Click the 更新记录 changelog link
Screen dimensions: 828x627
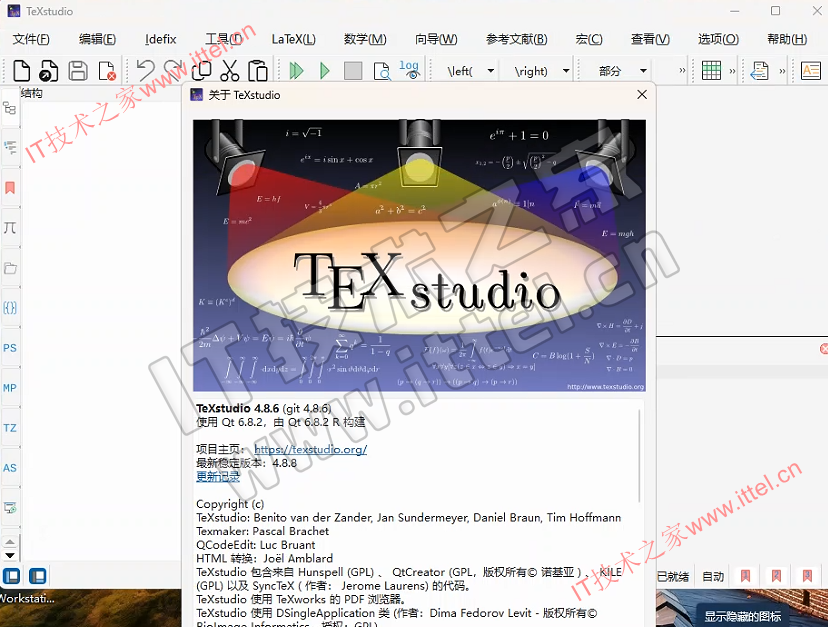[218, 476]
